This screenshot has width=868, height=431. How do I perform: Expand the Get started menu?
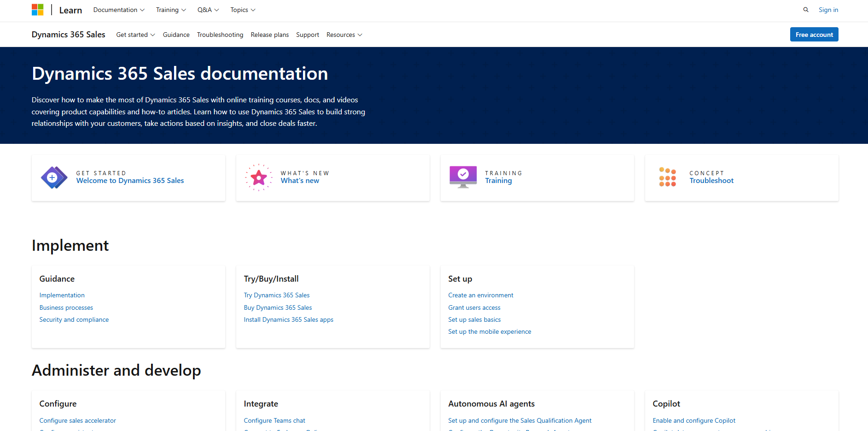point(135,35)
